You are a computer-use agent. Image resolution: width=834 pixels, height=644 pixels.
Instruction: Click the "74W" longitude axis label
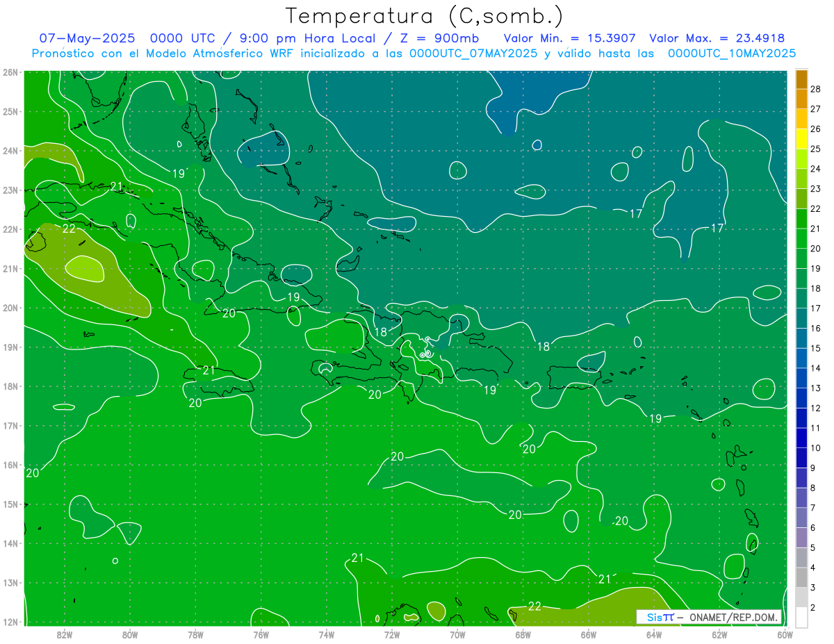click(x=326, y=634)
